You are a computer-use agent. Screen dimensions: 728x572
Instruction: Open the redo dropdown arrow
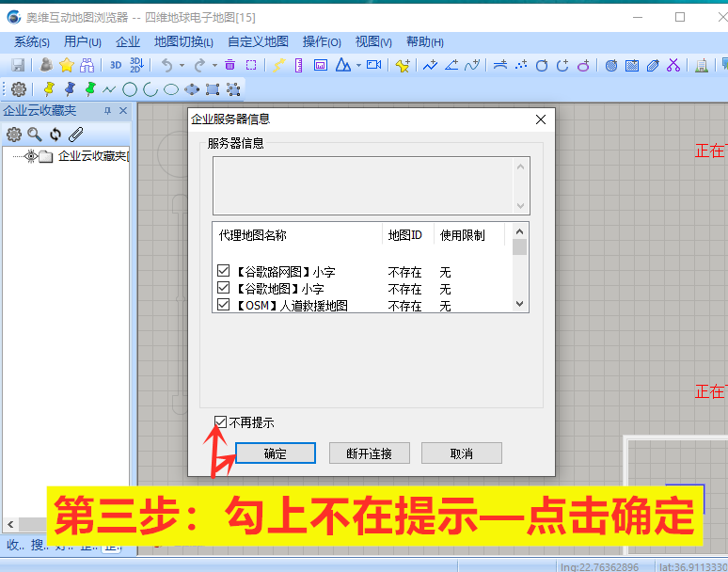[x=214, y=65]
